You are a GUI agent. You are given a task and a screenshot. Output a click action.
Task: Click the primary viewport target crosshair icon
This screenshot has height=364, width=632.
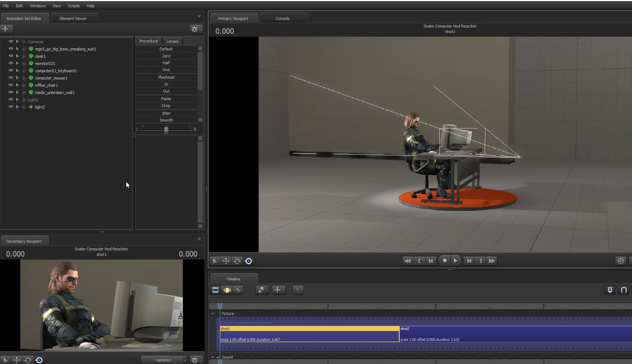pos(621,261)
